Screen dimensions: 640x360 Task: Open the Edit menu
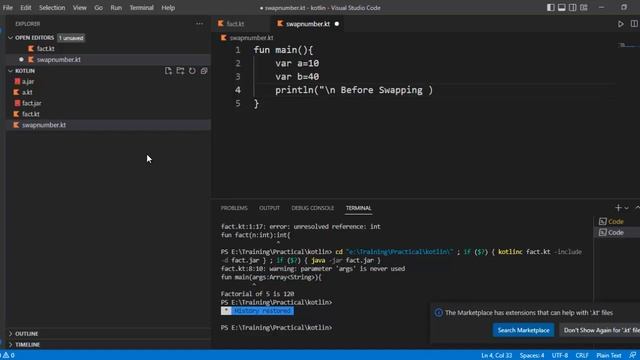tap(26, 7)
